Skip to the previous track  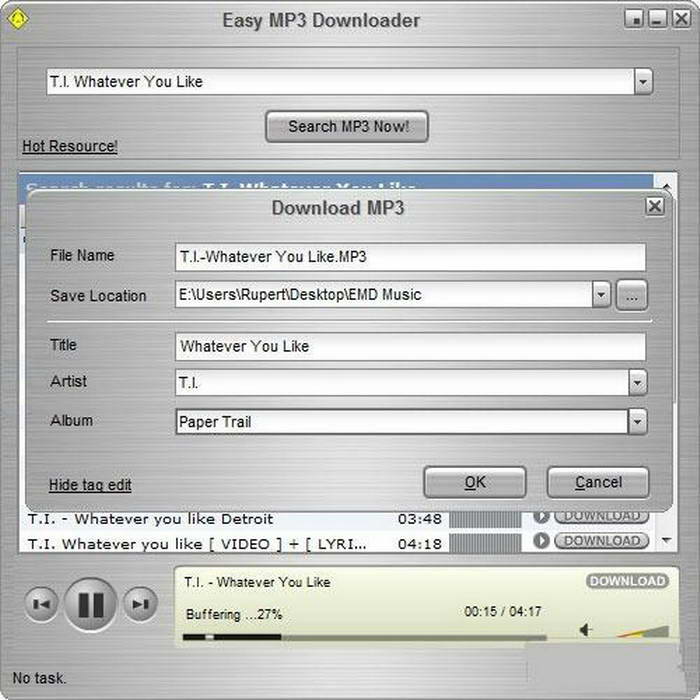(x=41, y=604)
